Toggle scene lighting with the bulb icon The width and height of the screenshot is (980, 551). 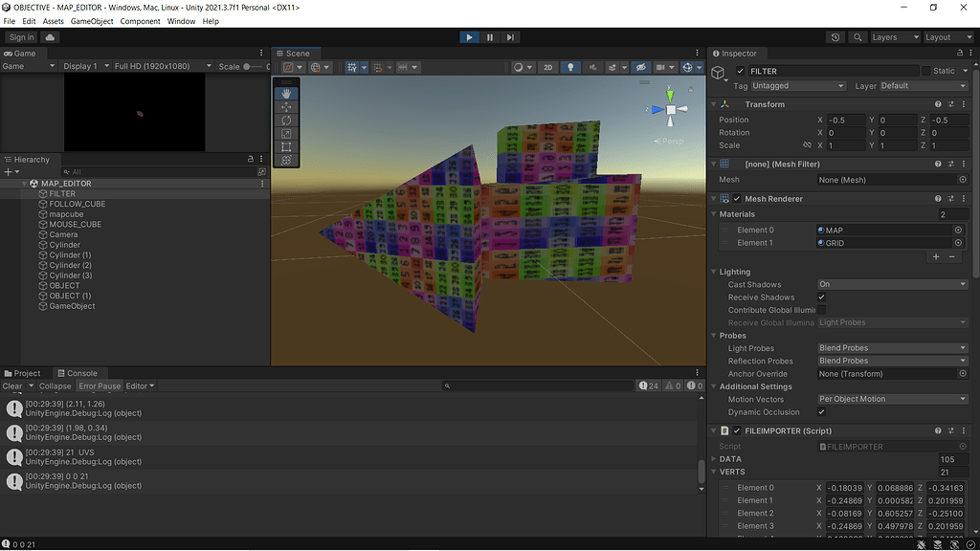[570, 67]
